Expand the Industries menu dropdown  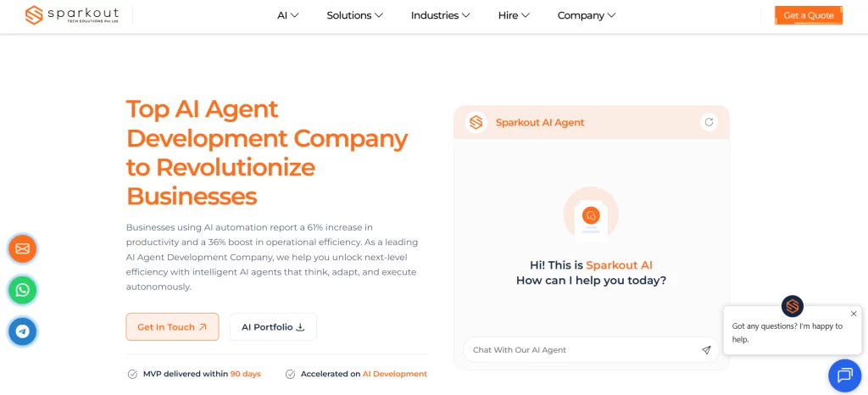(441, 15)
